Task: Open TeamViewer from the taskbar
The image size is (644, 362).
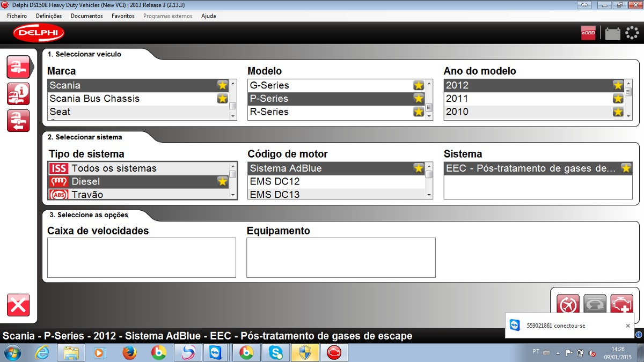Action: 217,353
